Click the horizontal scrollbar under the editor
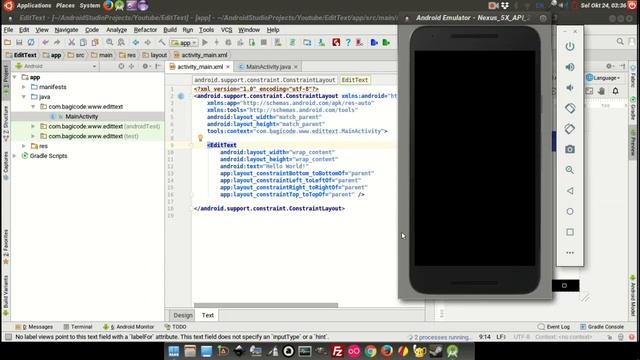This screenshot has height=360, width=640. pos(266,305)
